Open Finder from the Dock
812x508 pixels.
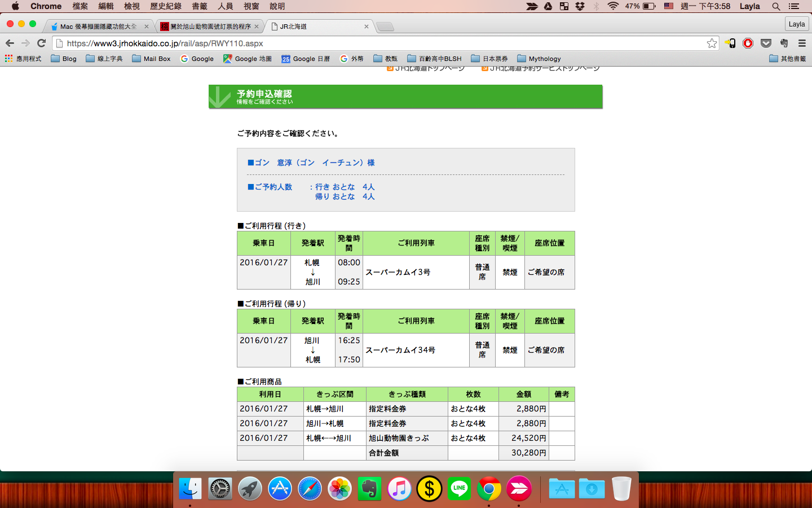[x=190, y=489]
